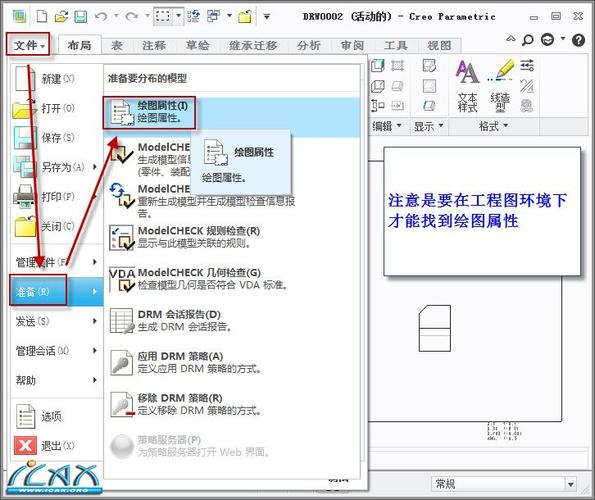Open the Undo history dropdown arrow

[x=116, y=16]
